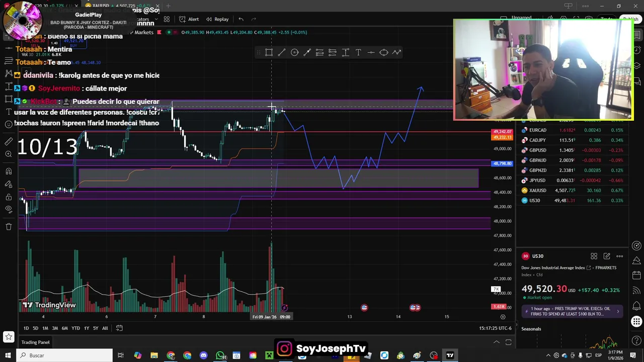The height and width of the screenshot is (362, 644).
Task: Click the Fri 09 Jan '26 09:00 time label
Action: 272,317
